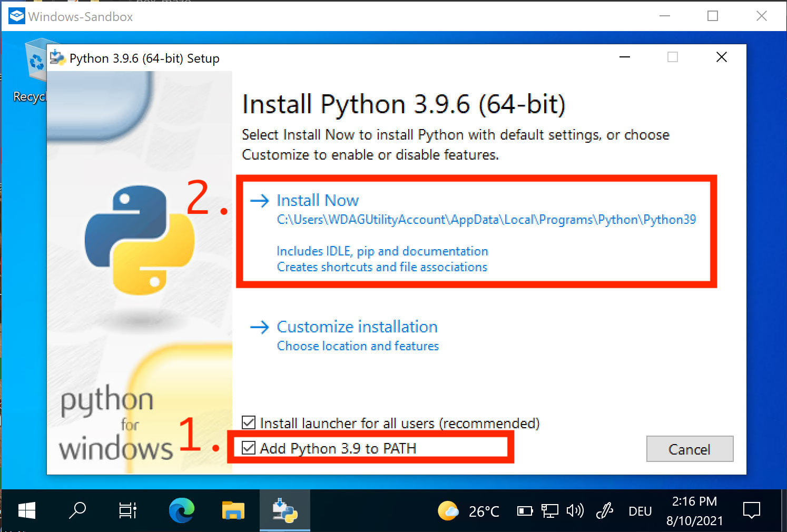Click 'Choose location and features' text
The height and width of the screenshot is (532, 787).
pos(358,346)
